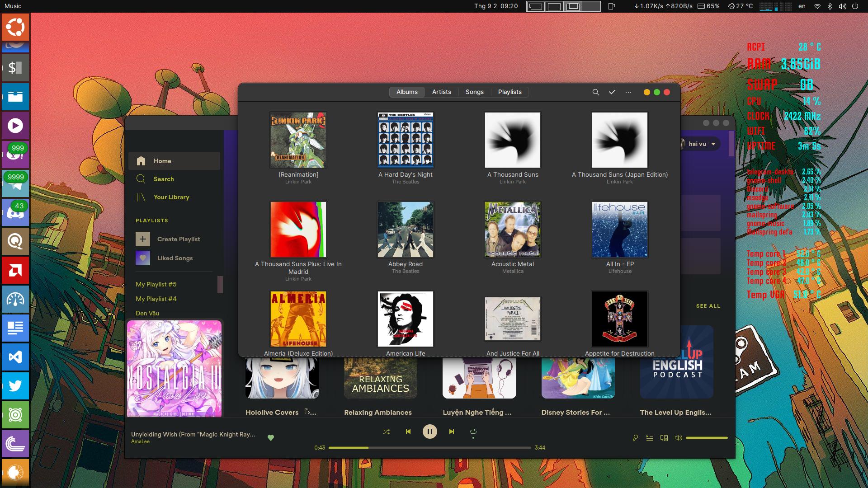The width and height of the screenshot is (868, 488).
Task: Open the American Life album cover
Action: (x=406, y=319)
